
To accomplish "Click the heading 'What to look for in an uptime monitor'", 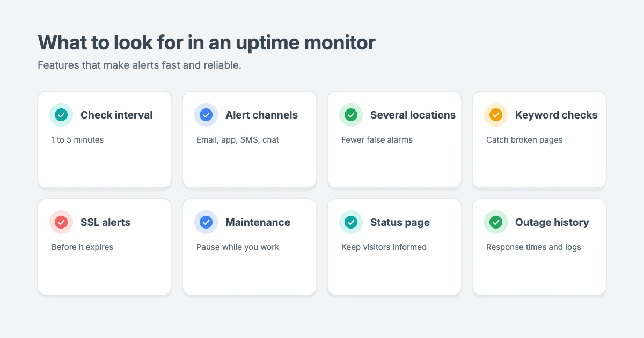I will 207,42.
